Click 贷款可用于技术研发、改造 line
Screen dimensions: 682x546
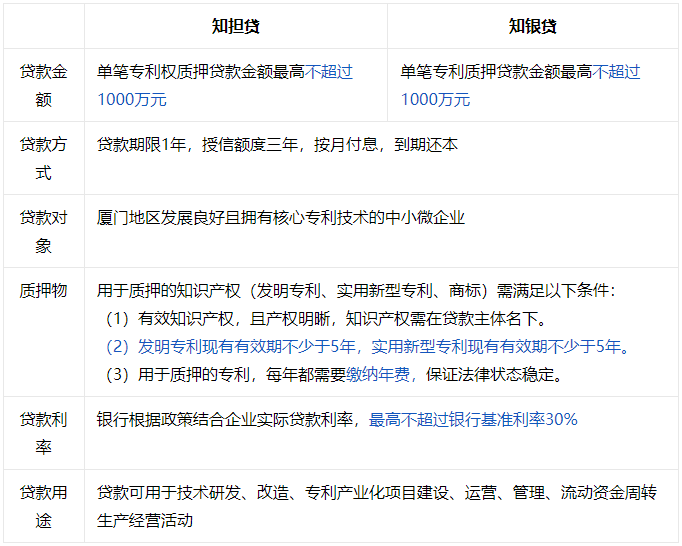377,492
